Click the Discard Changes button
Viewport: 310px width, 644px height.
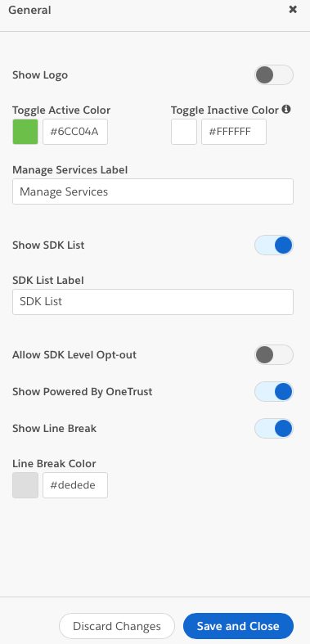(x=117, y=626)
